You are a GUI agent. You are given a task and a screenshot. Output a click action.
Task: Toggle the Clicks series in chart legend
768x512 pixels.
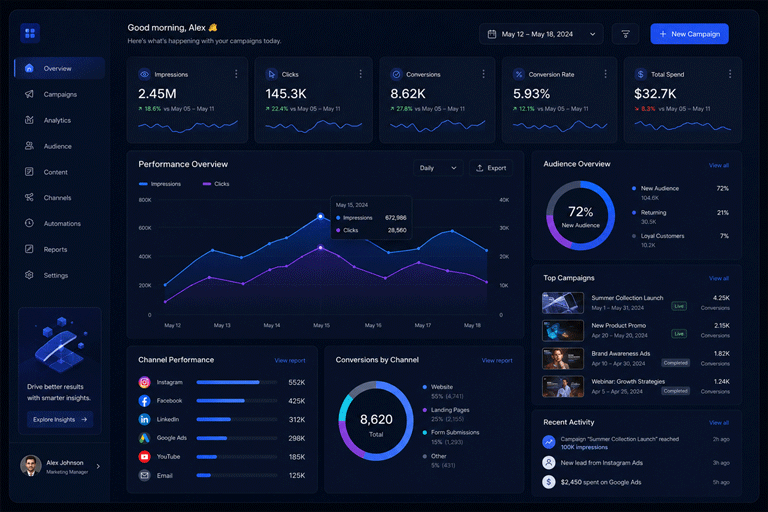click(x=216, y=184)
